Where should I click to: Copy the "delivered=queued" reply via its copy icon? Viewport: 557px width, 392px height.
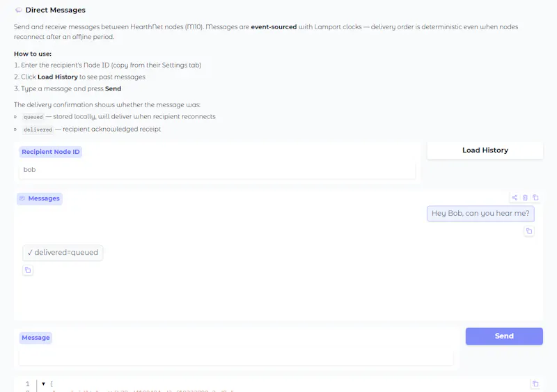click(x=28, y=270)
